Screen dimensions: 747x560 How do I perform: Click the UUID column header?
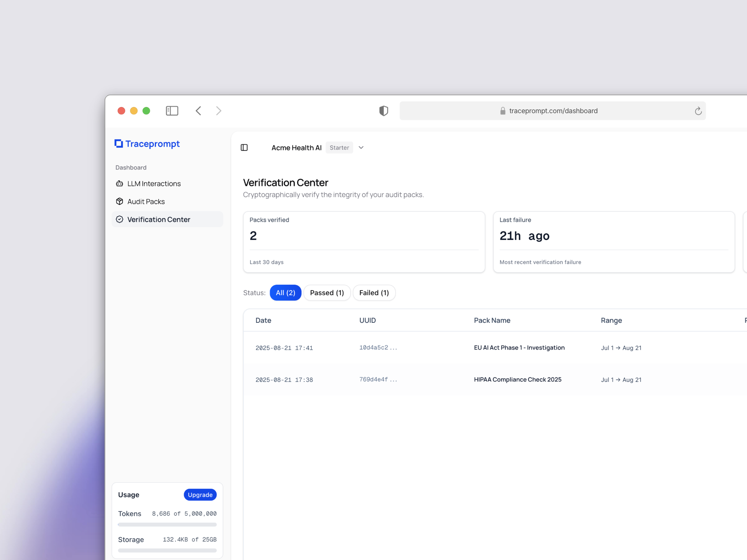(x=368, y=320)
